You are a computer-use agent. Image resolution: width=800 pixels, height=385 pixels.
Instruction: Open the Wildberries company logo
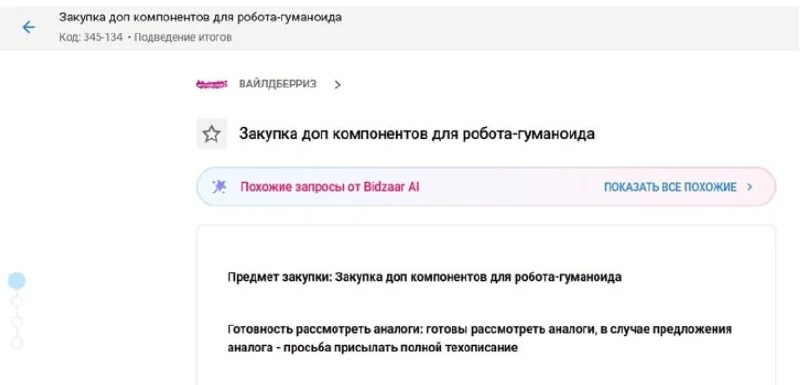(x=211, y=85)
